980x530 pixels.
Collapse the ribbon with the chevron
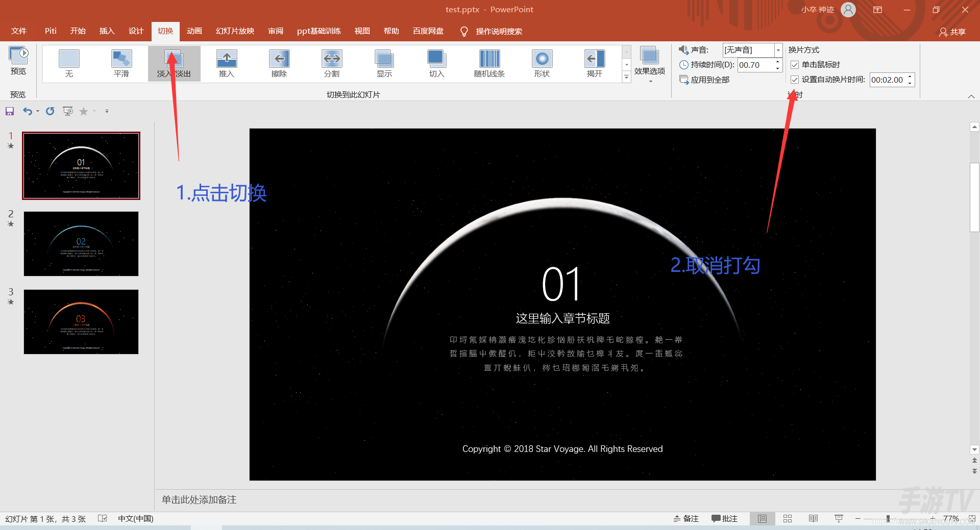click(971, 96)
